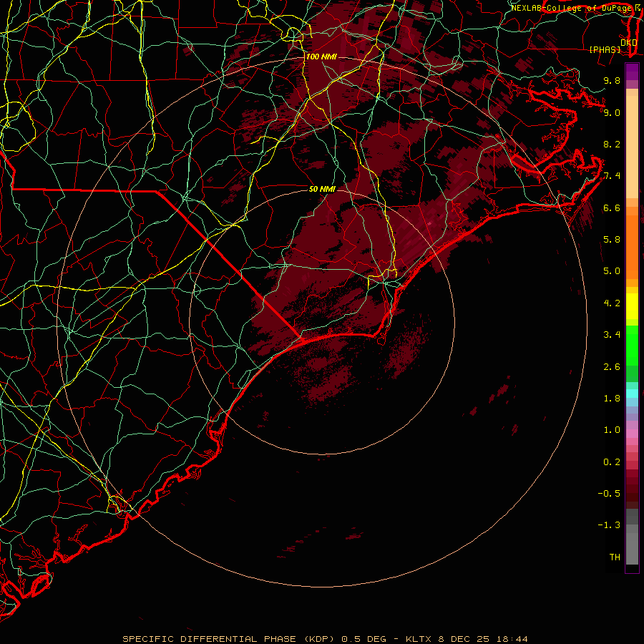Screen dimensions: 644x644
Task: Select the 5.8 scale label
Action: point(612,240)
